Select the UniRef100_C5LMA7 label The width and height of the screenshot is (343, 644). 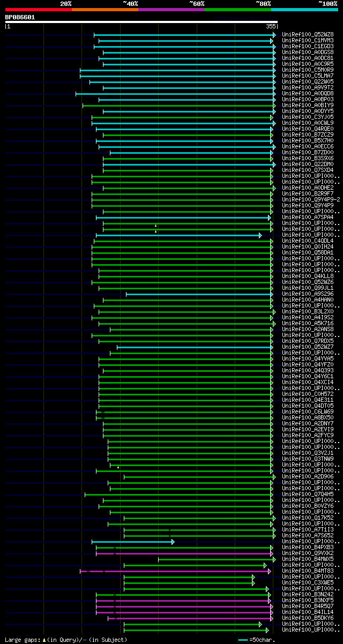[308, 76]
